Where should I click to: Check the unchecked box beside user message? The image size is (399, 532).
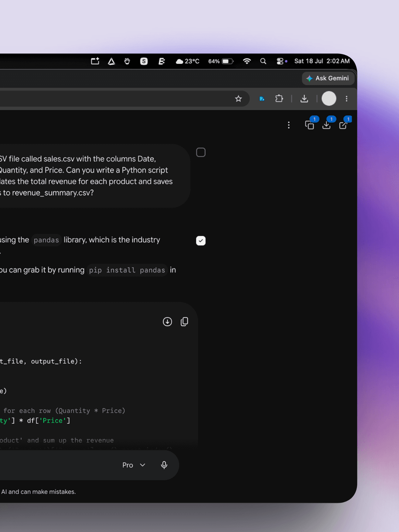tap(201, 152)
